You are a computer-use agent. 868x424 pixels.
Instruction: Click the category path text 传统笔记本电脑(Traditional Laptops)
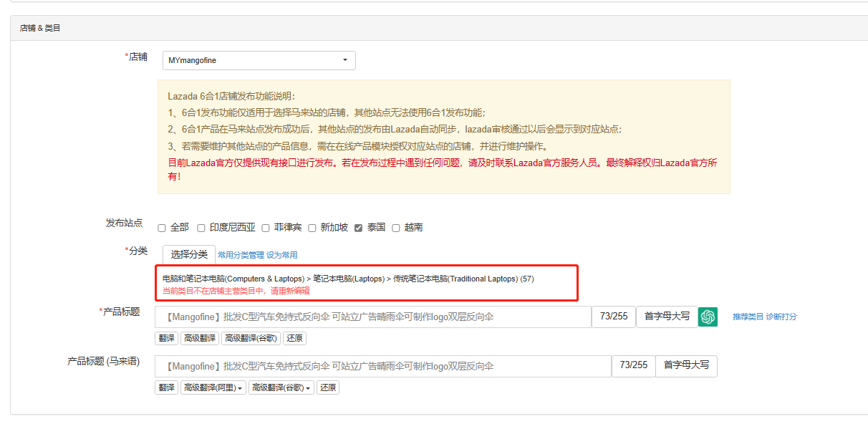point(455,279)
